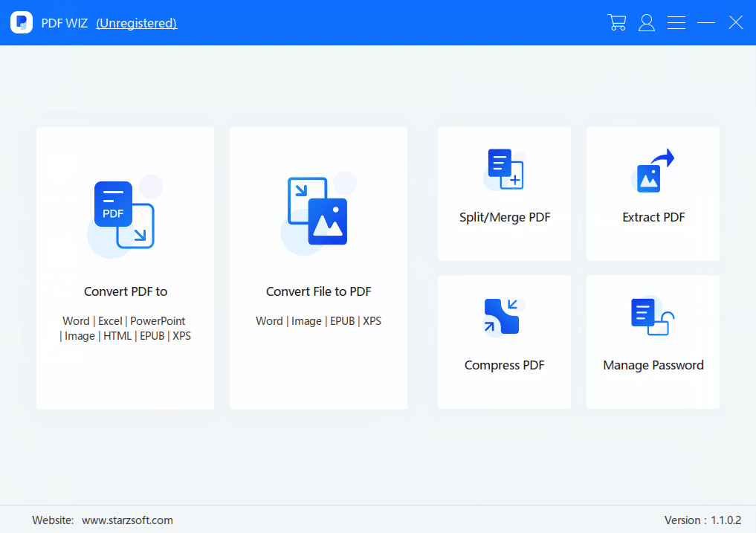Image resolution: width=756 pixels, height=533 pixels.
Task: Minimize the PDF WIZ window
Action: click(706, 22)
